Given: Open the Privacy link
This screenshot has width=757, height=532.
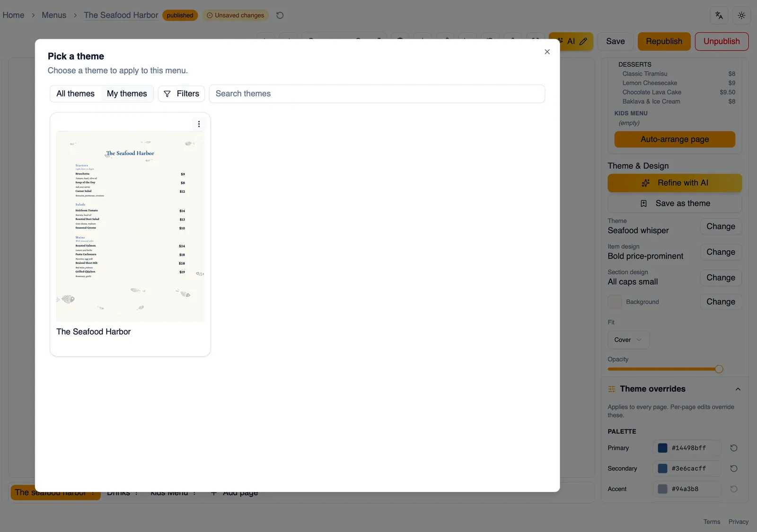Looking at the screenshot, I should pyautogui.click(x=738, y=522).
